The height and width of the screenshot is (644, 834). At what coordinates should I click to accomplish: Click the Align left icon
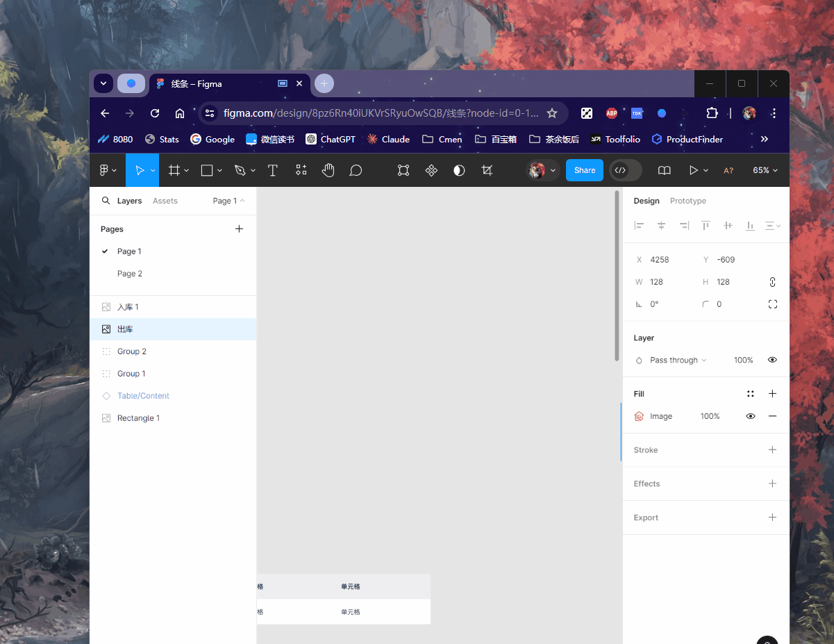[640, 226]
